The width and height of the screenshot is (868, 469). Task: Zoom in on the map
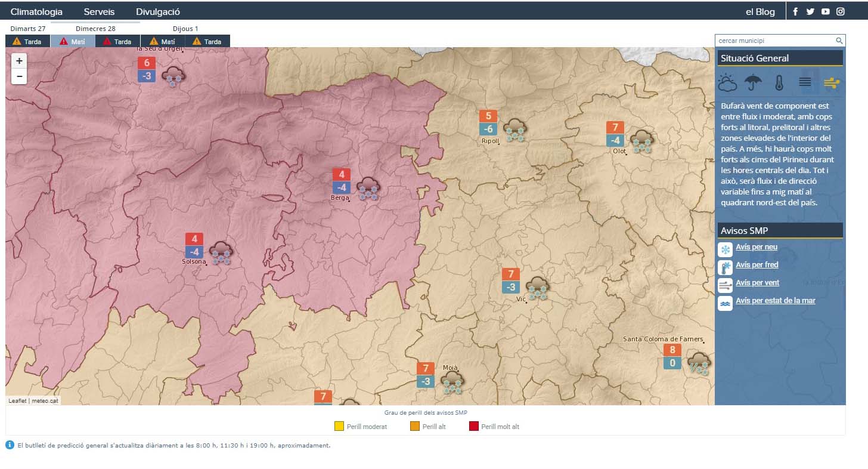(x=19, y=61)
